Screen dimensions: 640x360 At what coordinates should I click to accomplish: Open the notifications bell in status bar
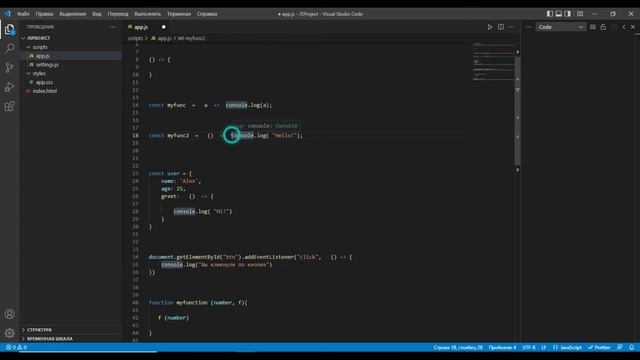click(x=631, y=347)
